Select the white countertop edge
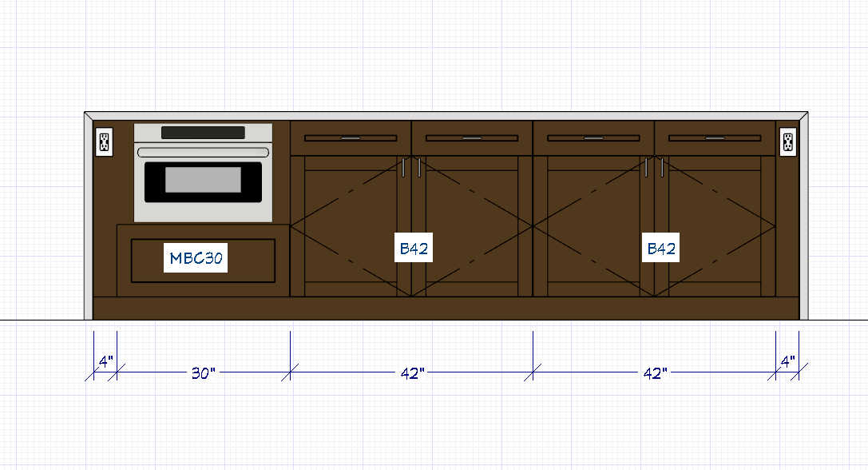868x470 pixels. [446, 116]
